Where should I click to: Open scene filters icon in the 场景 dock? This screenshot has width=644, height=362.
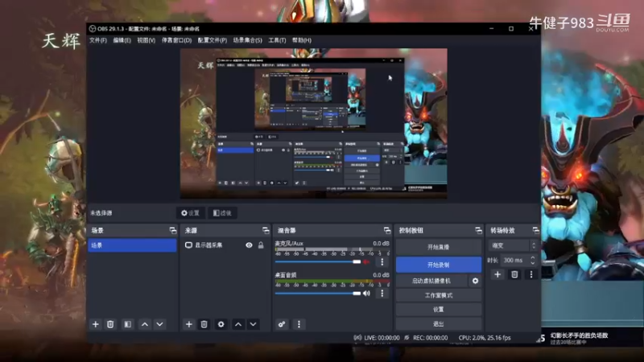coord(128,324)
